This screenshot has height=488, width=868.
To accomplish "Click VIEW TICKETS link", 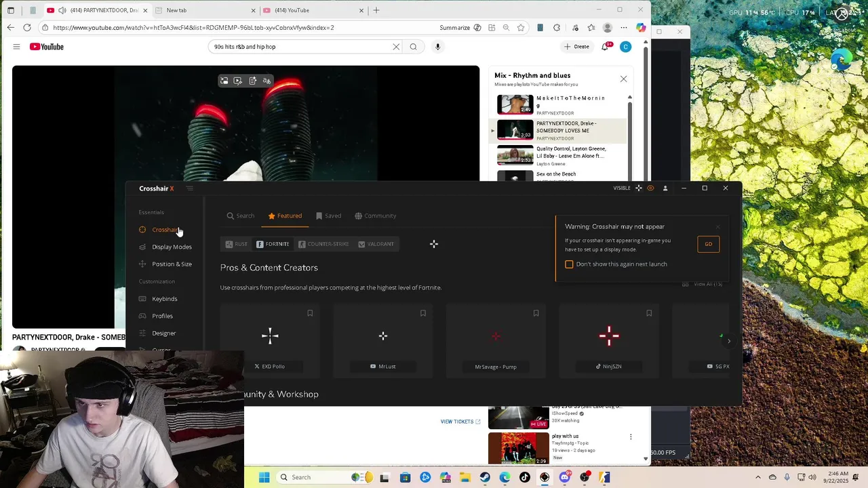I will (460, 422).
